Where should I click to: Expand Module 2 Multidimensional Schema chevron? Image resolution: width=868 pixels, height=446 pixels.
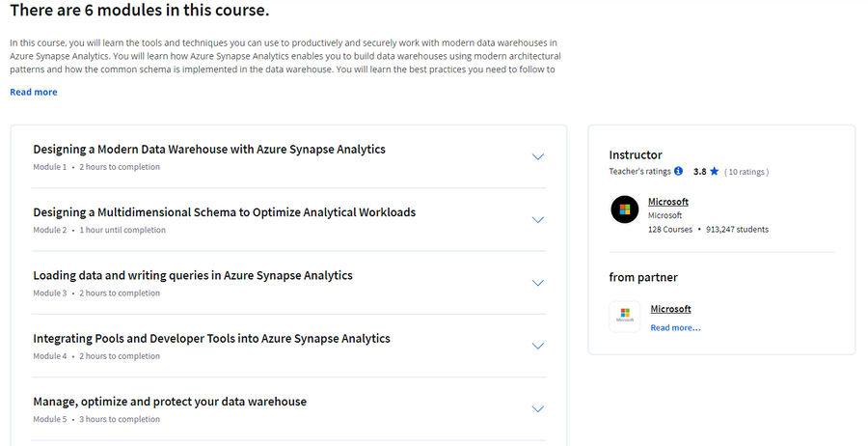(537, 220)
